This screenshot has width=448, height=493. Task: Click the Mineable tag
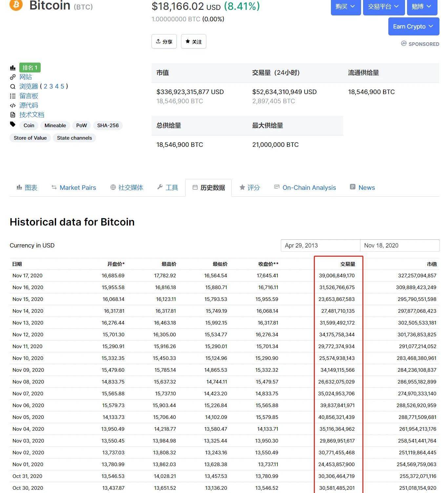55,126
